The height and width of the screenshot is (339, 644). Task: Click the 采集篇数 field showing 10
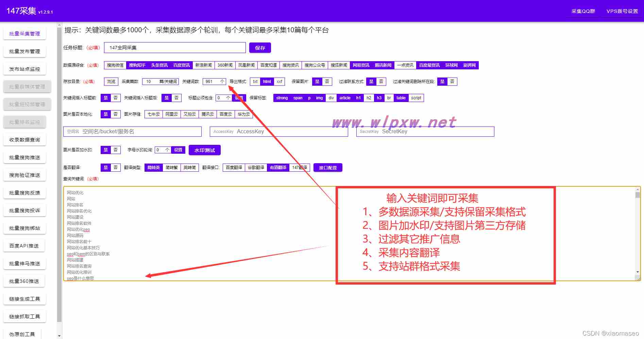(160, 82)
